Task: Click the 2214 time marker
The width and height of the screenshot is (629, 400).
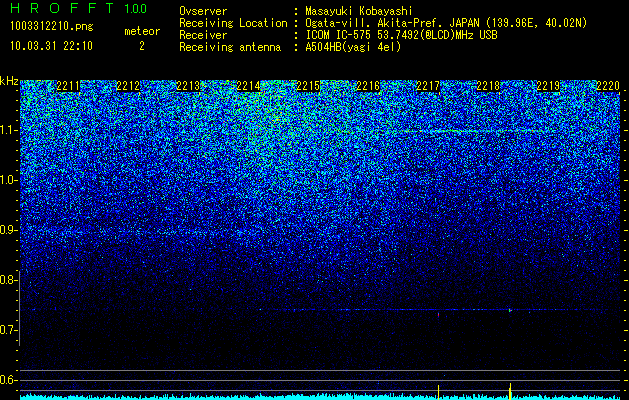Action: (x=248, y=86)
